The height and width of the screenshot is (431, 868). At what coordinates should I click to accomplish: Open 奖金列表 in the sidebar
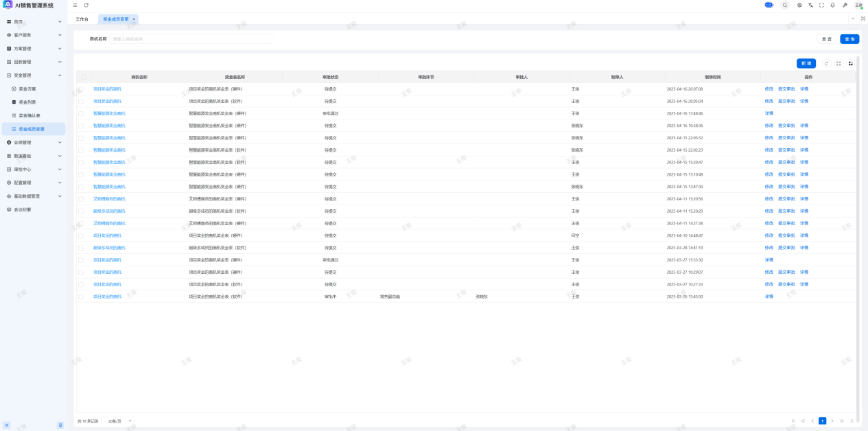[27, 102]
